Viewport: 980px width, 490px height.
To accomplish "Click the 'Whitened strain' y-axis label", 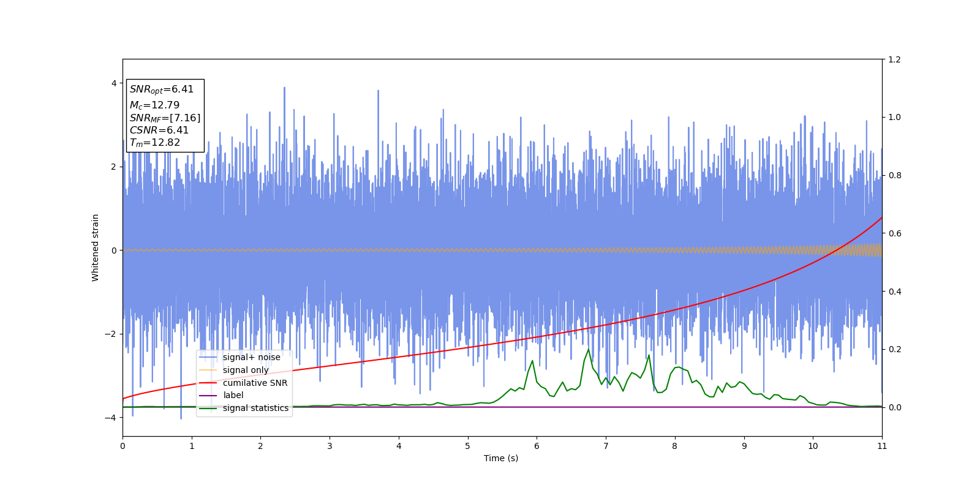I will [96, 247].
